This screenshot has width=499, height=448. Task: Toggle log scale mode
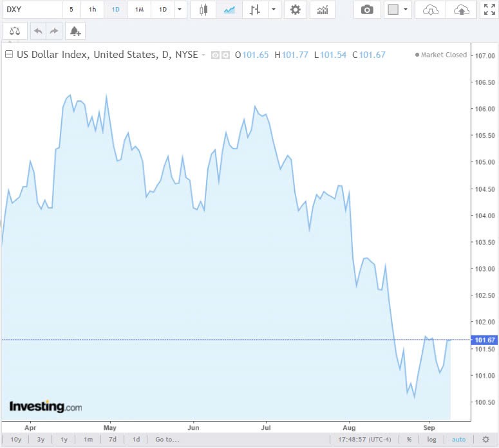(x=431, y=440)
